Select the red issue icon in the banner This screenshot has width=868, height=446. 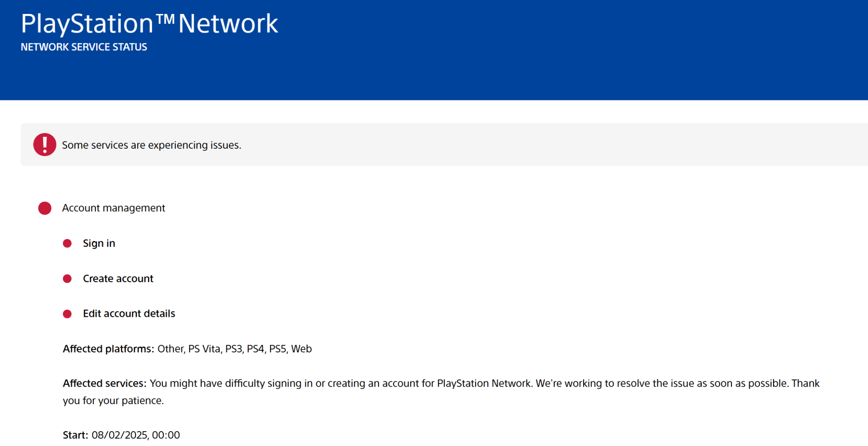[45, 144]
